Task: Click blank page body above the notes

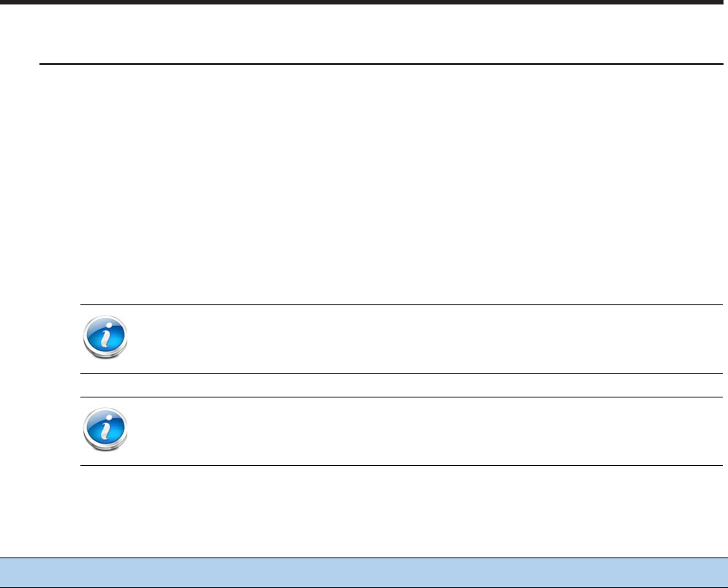Action: click(x=381, y=185)
